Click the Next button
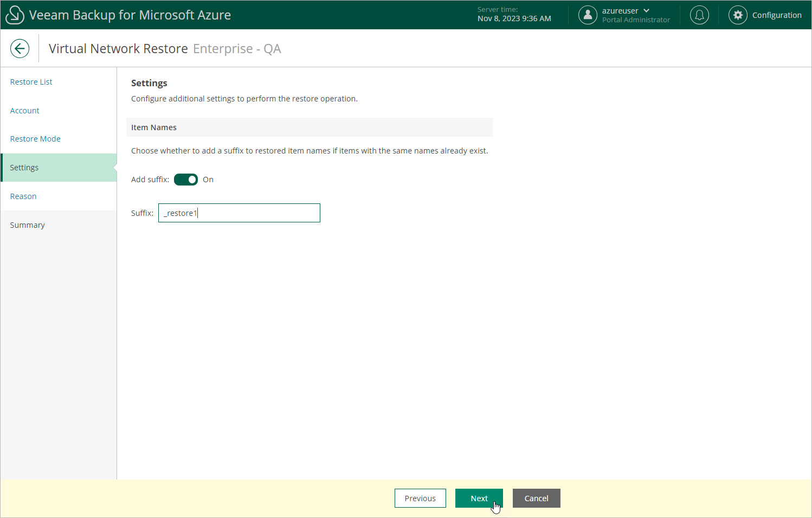 click(x=479, y=498)
